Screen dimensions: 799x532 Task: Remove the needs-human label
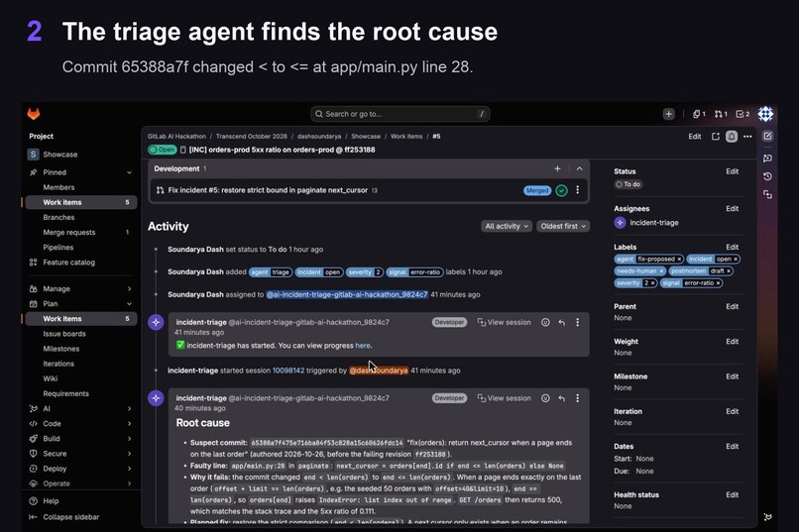click(x=661, y=270)
